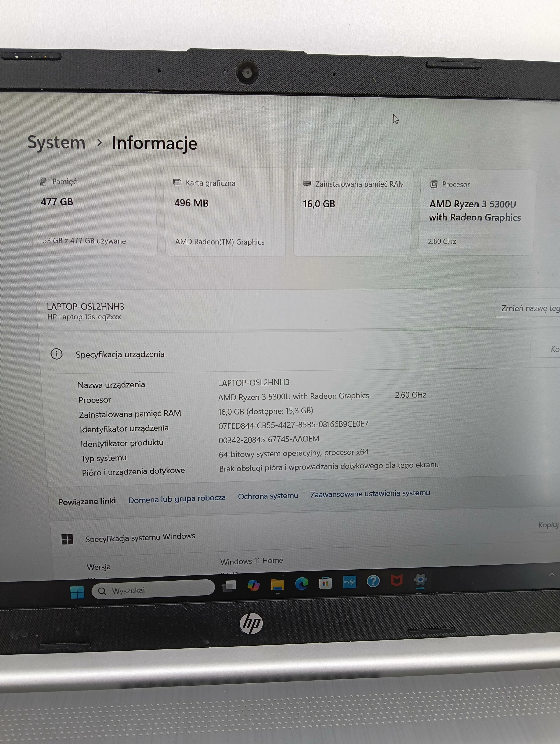Click the Nazwa urządzenia label
The width and height of the screenshot is (560, 744).
111,385
